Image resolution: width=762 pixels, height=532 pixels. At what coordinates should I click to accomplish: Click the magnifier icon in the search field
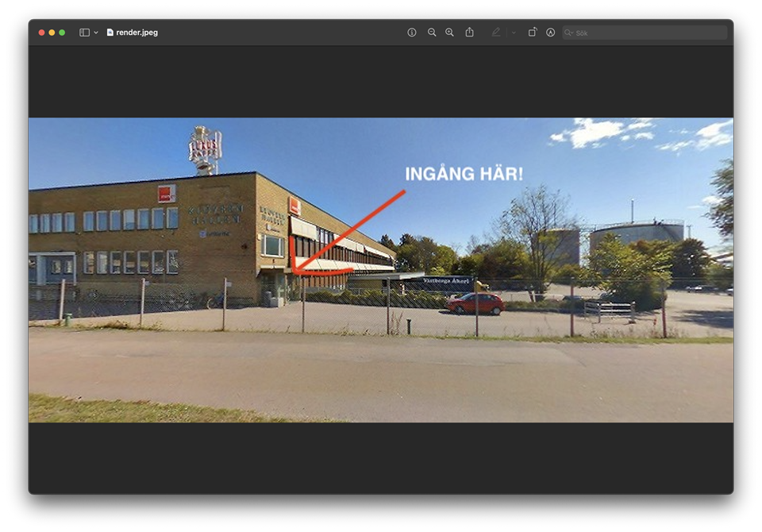569,33
